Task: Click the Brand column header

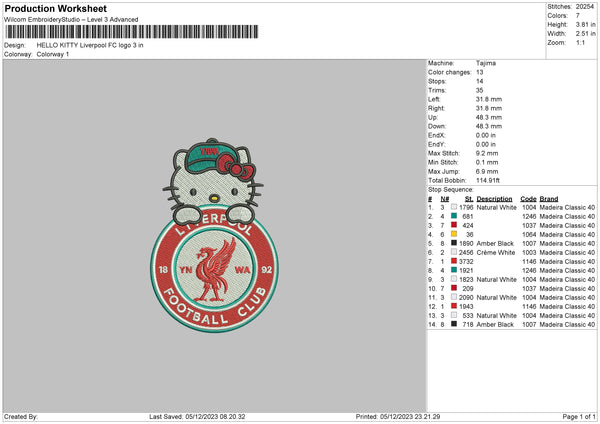Action: (549, 199)
